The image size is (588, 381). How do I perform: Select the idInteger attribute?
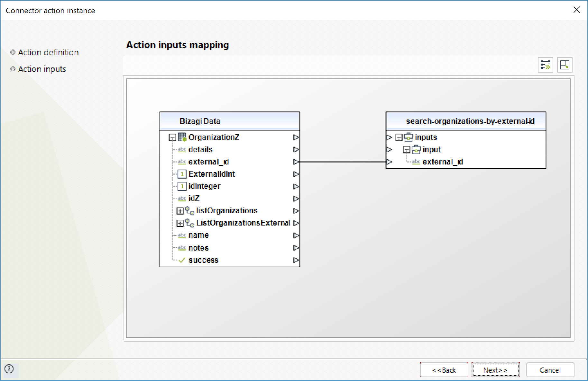(205, 186)
